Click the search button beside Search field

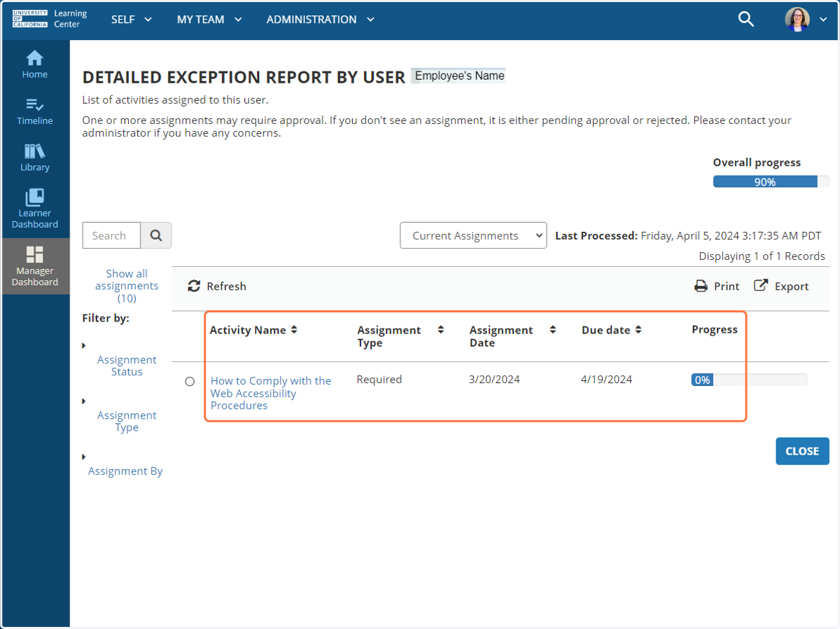coord(156,235)
